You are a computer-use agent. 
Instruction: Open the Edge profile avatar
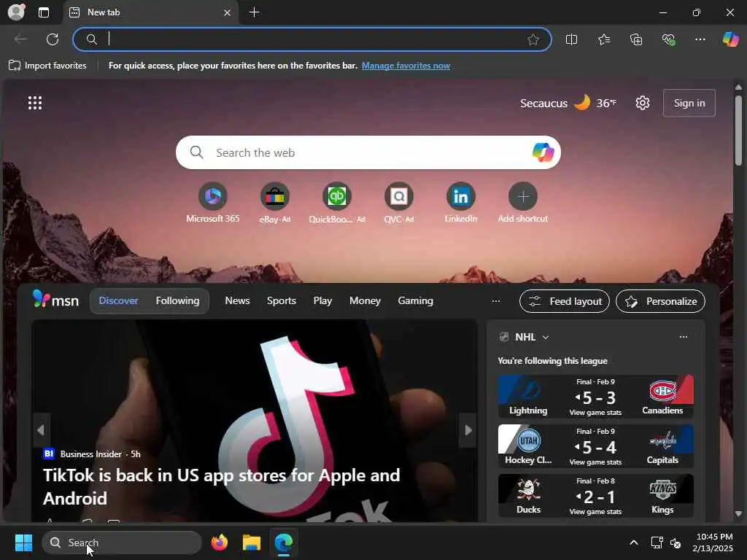(x=16, y=12)
